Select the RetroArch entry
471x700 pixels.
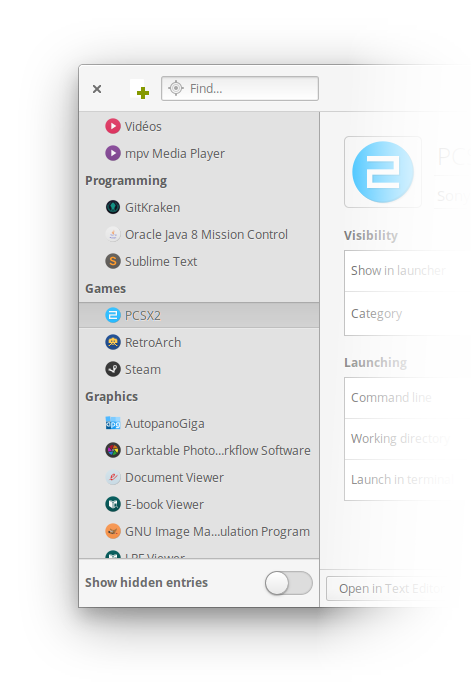tap(199, 342)
